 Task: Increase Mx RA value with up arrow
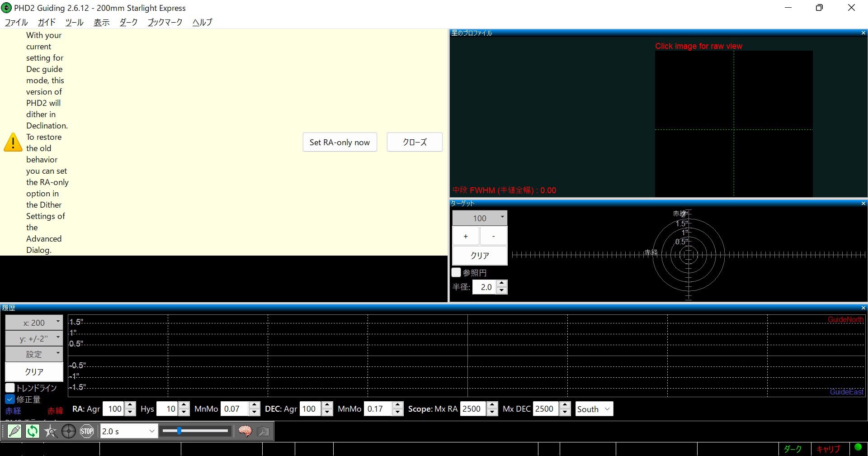point(493,405)
